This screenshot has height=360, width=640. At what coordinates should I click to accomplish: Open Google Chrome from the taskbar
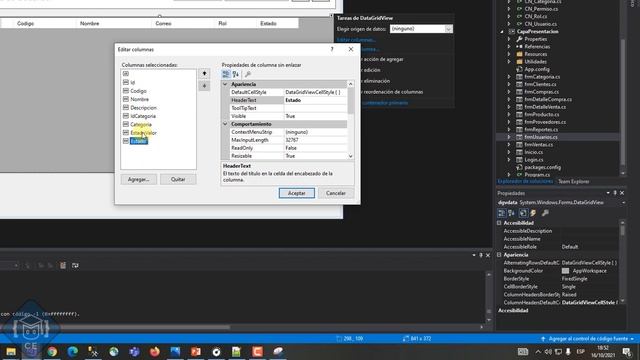pos(52,351)
